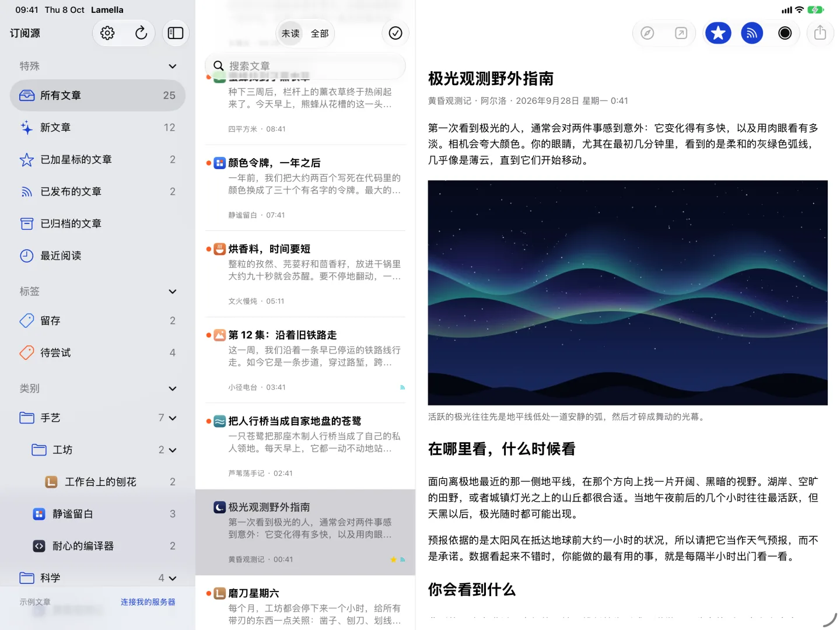Tap the aurora image in article
The height and width of the screenshot is (630, 840).
pos(628,293)
